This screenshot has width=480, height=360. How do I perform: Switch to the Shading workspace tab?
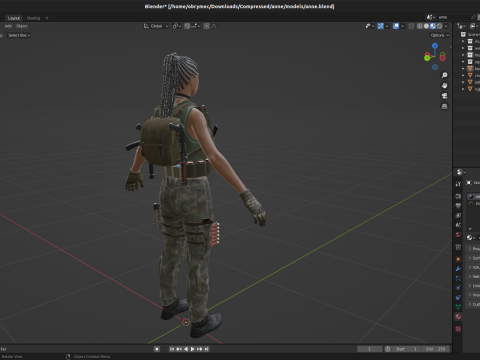(33, 18)
